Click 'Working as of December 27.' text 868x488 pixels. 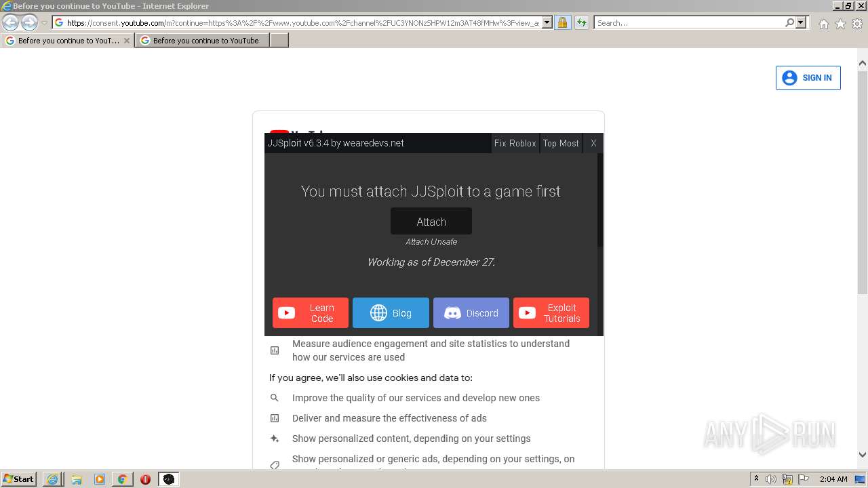tap(431, 262)
